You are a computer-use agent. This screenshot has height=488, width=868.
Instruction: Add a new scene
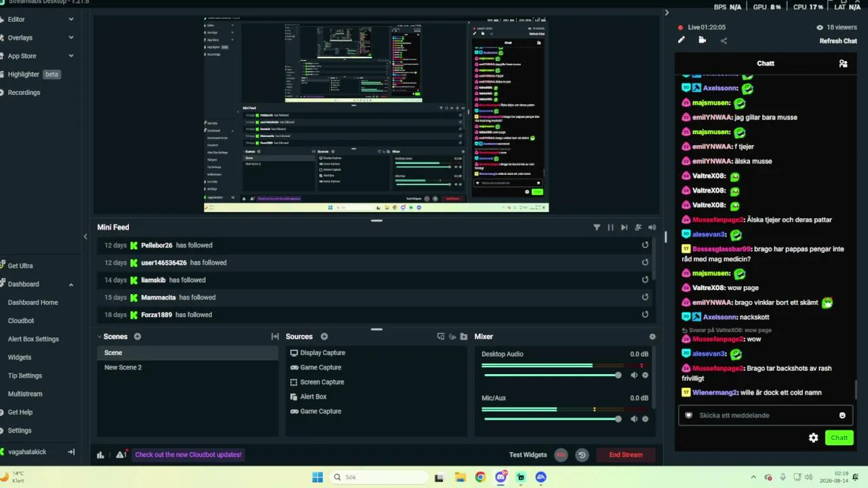pos(138,337)
